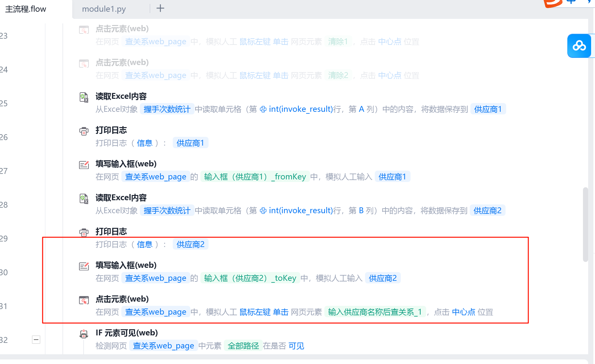595x364 pixels.
Task: Click the fill input box icon on line 30
Action: point(84,266)
